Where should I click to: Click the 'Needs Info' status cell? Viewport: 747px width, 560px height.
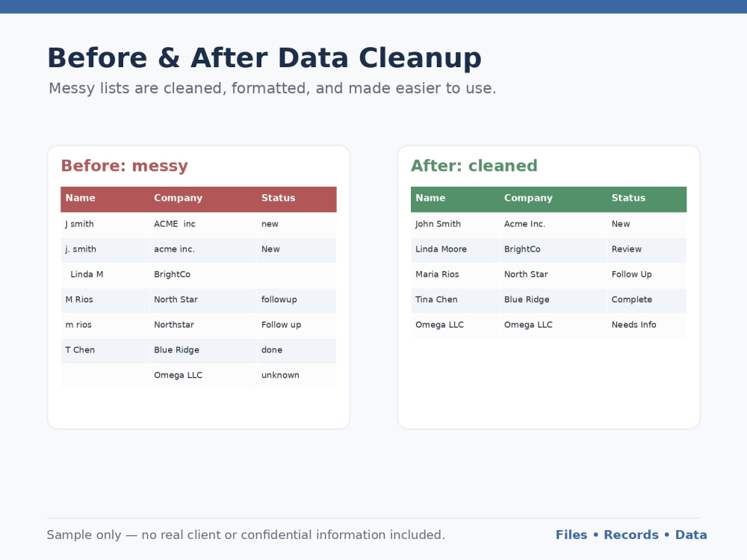[x=647, y=326]
